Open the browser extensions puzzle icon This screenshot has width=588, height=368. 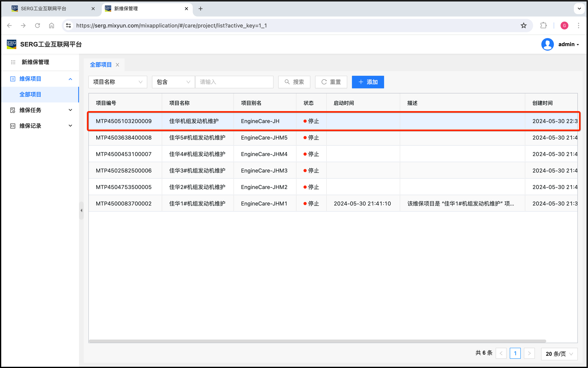(543, 26)
